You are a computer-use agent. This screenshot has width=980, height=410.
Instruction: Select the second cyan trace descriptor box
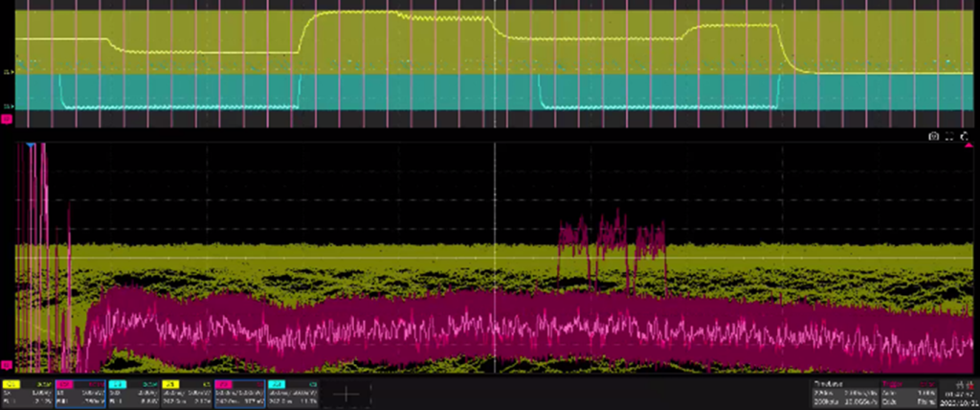(293, 393)
